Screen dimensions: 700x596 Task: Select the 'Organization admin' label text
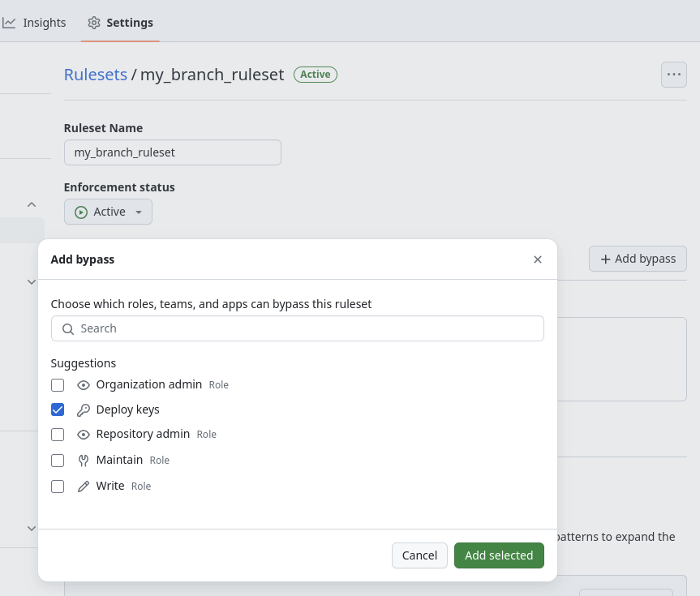(x=149, y=384)
